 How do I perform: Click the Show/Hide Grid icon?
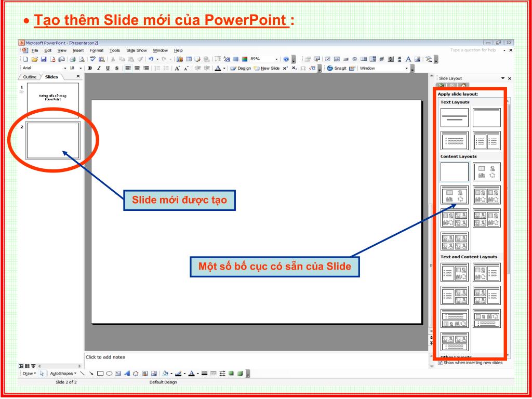236,59
